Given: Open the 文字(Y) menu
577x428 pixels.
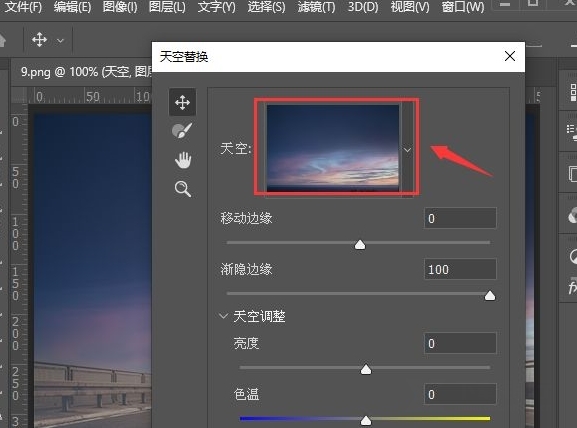Looking at the screenshot, I should (216, 7).
